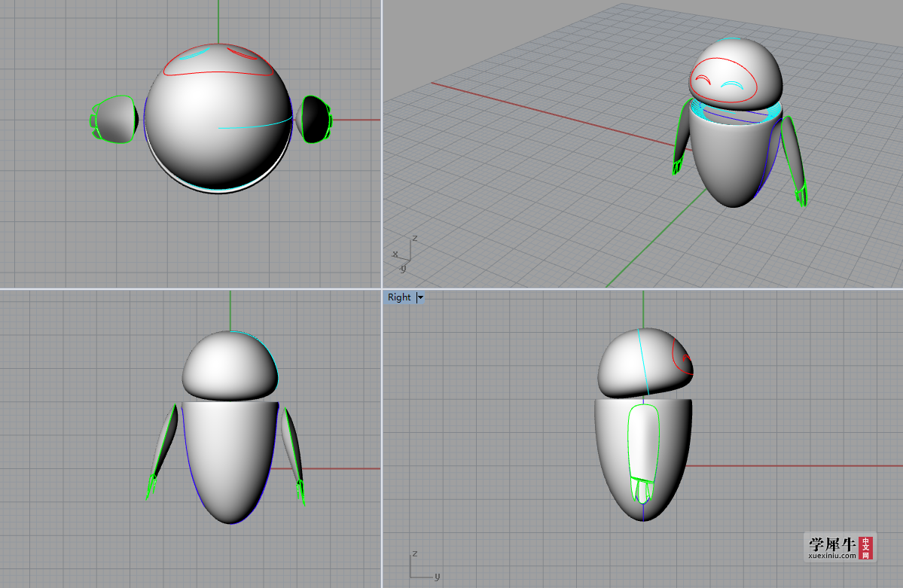Viewport: 903px width, 588px height.
Task: Click the Right viewport title label
Action: [399, 297]
